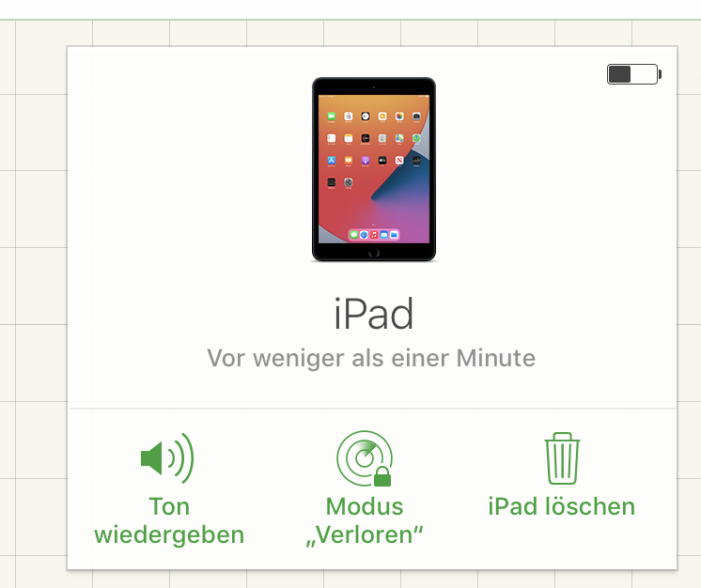Screen dimensions: 701x588
Task: Click the word "wiedergeben"
Action: pos(169,534)
